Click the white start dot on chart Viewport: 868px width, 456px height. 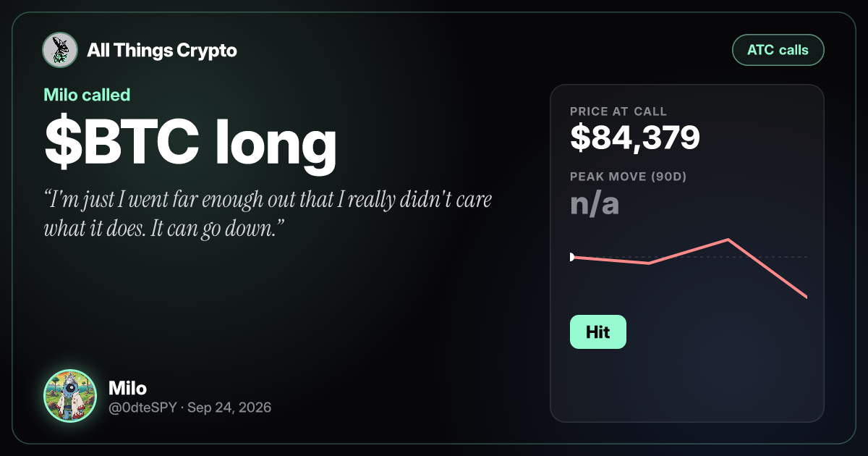pyautogui.click(x=571, y=257)
